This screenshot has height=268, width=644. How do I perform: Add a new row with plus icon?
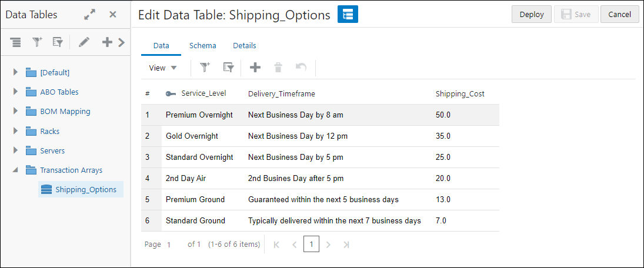(x=255, y=68)
